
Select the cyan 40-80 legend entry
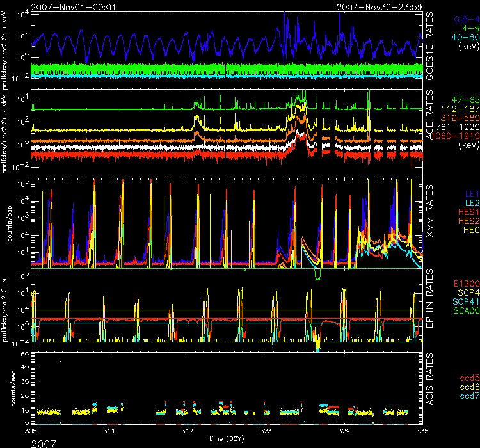[x=466, y=37]
